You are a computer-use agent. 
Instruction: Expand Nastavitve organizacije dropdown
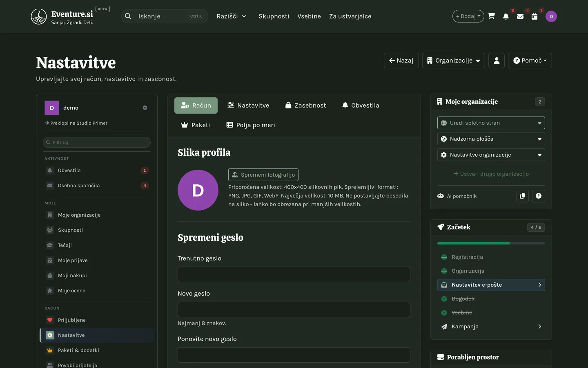point(491,155)
